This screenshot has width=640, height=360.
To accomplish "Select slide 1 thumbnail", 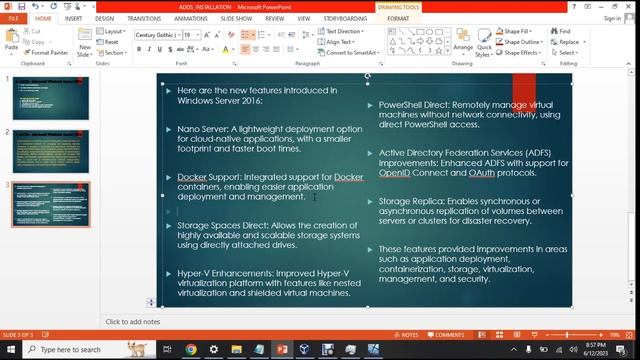I will click(x=51, y=98).
